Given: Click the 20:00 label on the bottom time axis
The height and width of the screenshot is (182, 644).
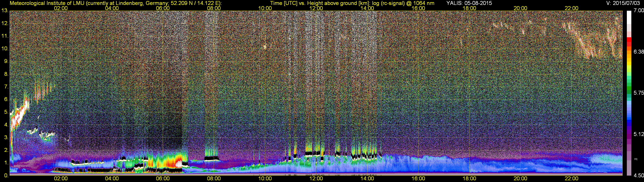Looking at the screenshot, I should [521, 179].
